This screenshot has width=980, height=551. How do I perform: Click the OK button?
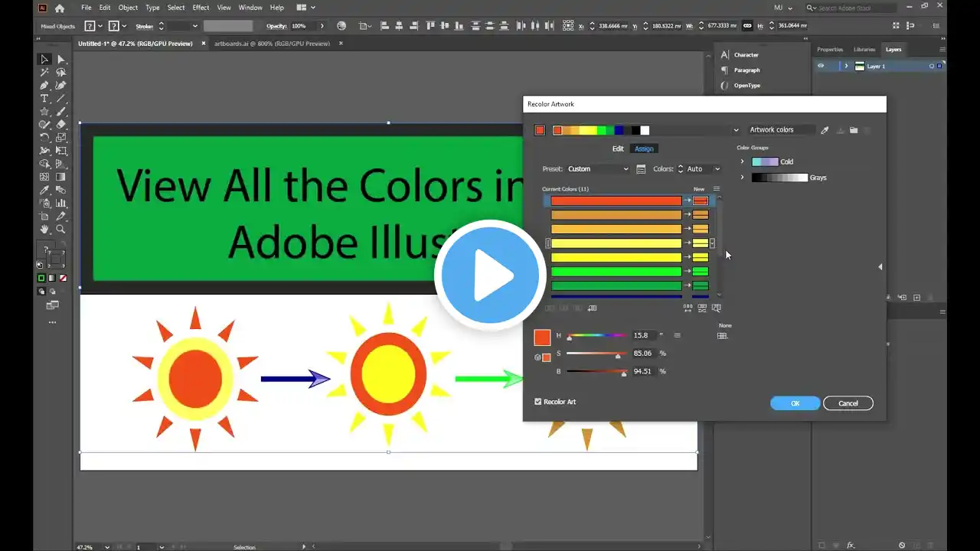point(795,403)
